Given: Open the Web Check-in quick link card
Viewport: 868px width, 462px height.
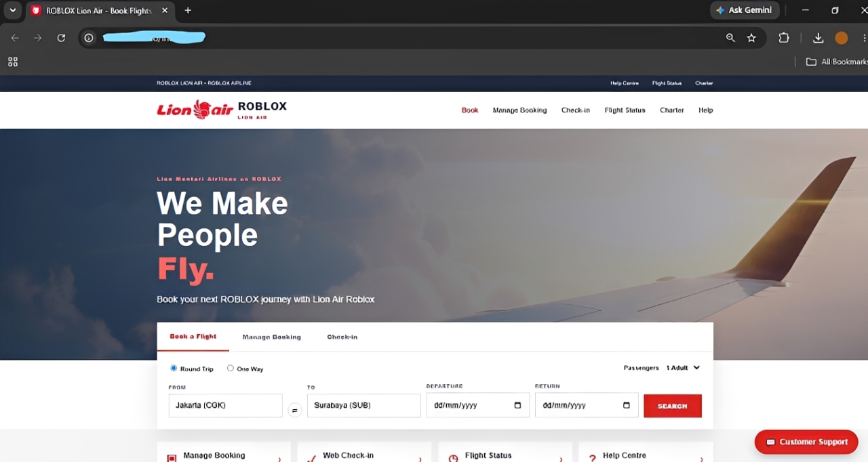Looking at the screenshot, I should pos(364,453).
